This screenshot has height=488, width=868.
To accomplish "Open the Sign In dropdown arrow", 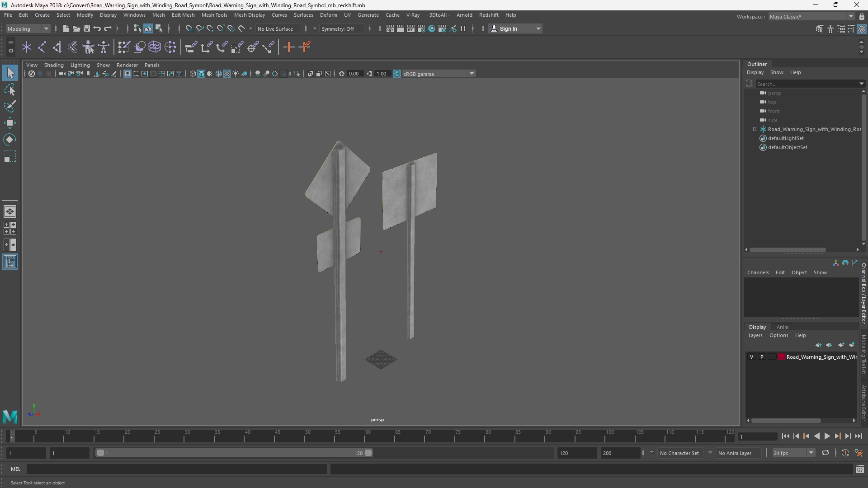I will pos(538,28).
